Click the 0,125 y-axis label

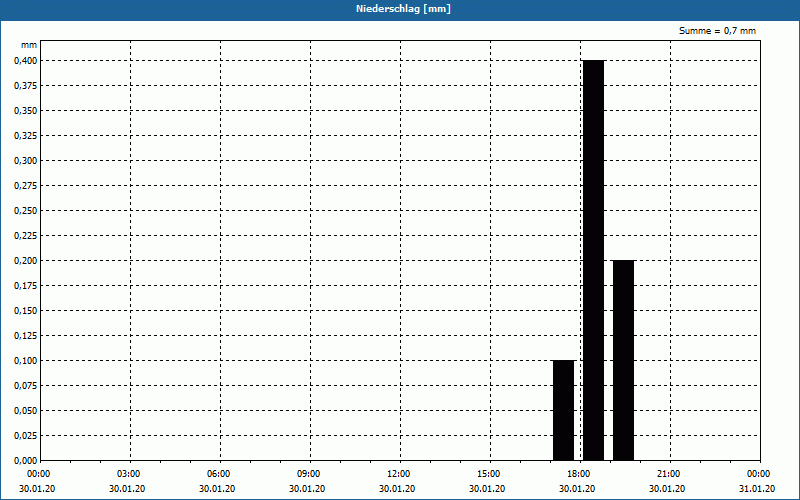26,336
